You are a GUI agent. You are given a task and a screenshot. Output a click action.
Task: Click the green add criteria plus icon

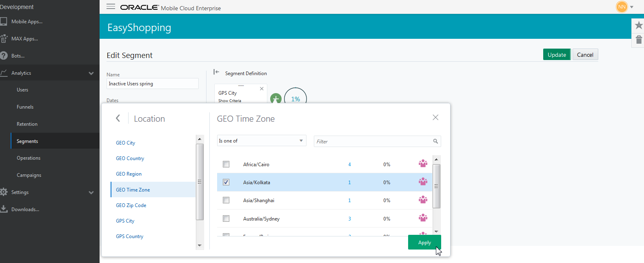pyautogui.click(x=276, y=99)
